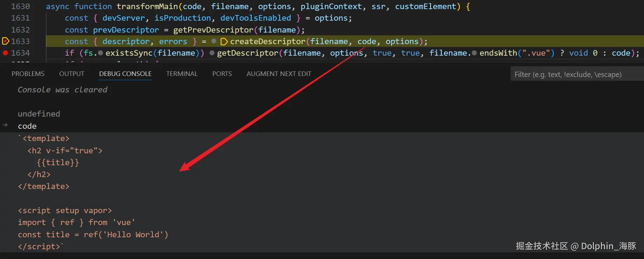
Task: Click the inline breakpoint dot before existsSync
Action: [x=101, y=53]
